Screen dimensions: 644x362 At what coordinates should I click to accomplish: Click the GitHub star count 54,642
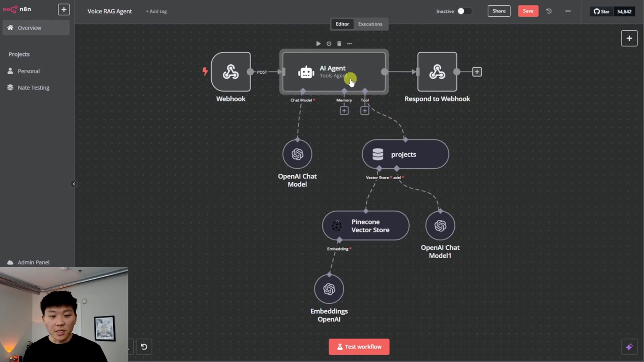tap(624, 11)
